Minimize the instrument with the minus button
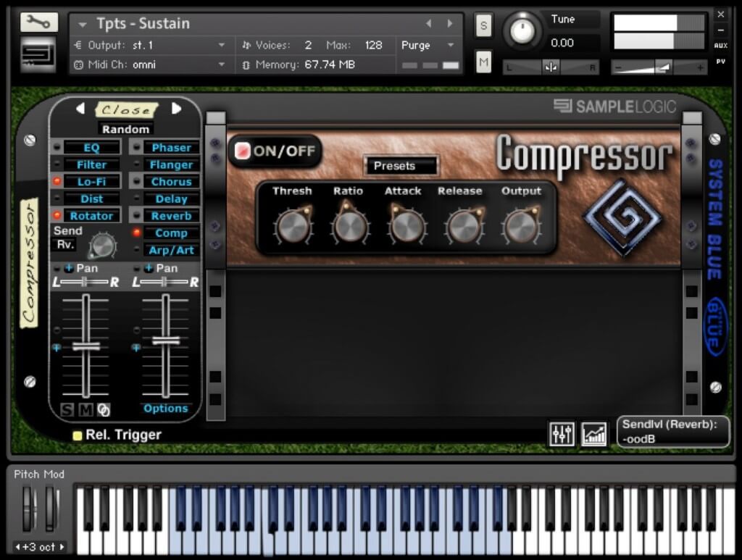 [x=721, y=30]
